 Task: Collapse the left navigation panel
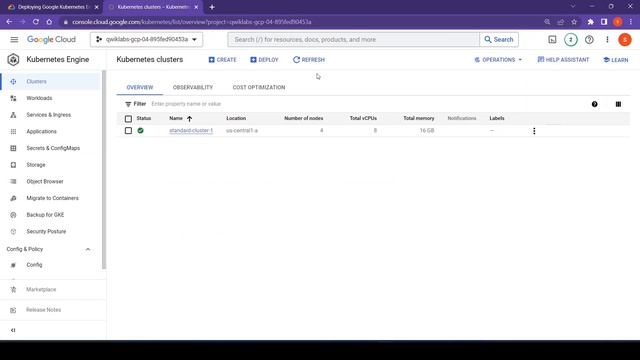(13, 330)
